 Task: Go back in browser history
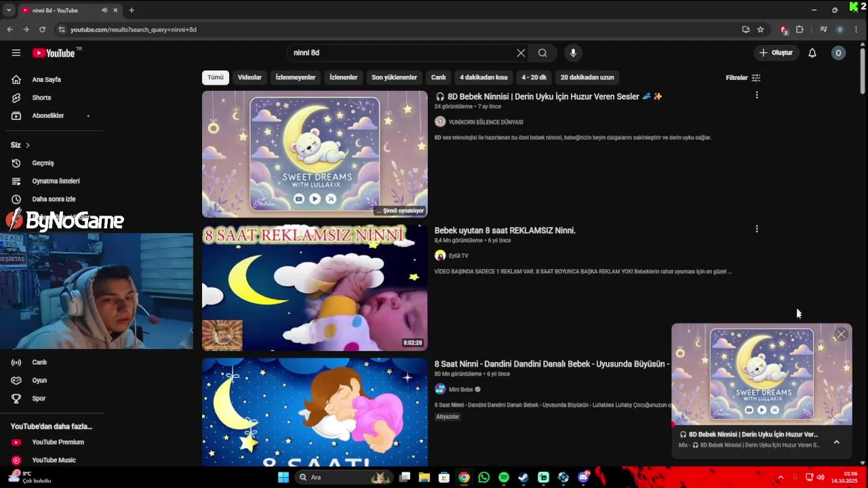click(x=9, y=29)
